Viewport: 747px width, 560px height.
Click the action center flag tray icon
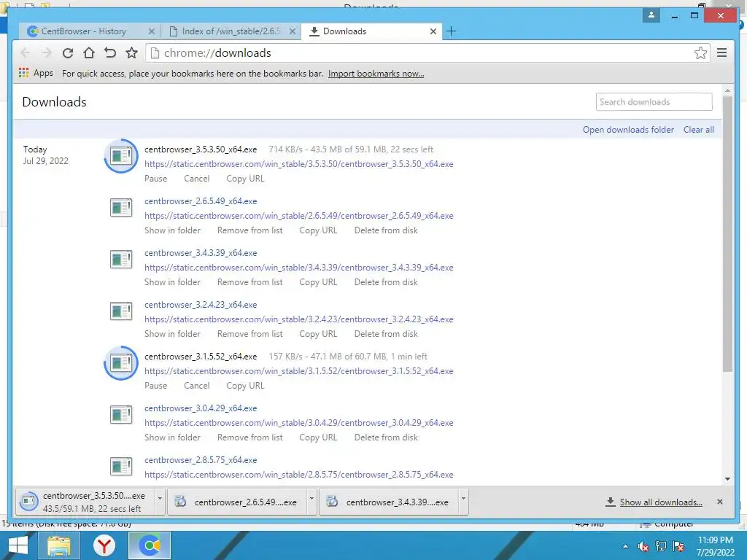coord(678,546)
